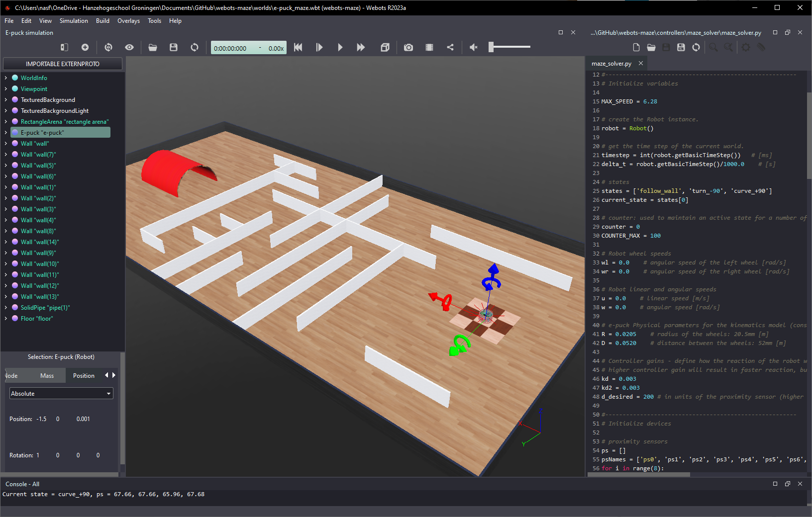Share the simulation as animation
The height and width of the screenshot is (517, 812).
click(x=450, y=47)
